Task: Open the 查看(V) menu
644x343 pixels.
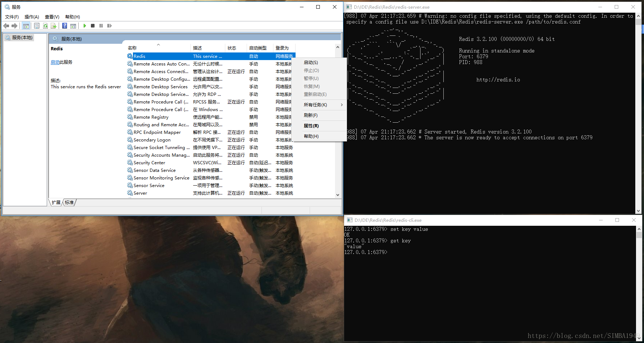Action: 52,17
